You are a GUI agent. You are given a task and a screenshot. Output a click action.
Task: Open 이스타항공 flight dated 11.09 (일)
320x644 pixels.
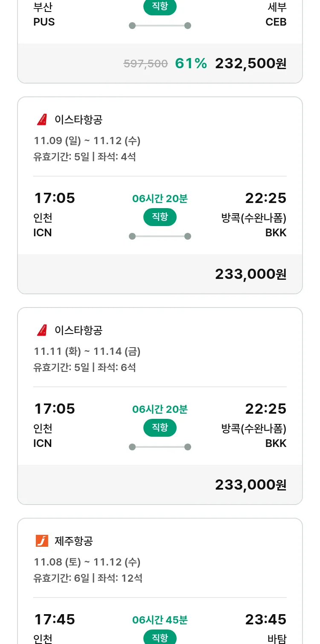click(x=79, y=120)
